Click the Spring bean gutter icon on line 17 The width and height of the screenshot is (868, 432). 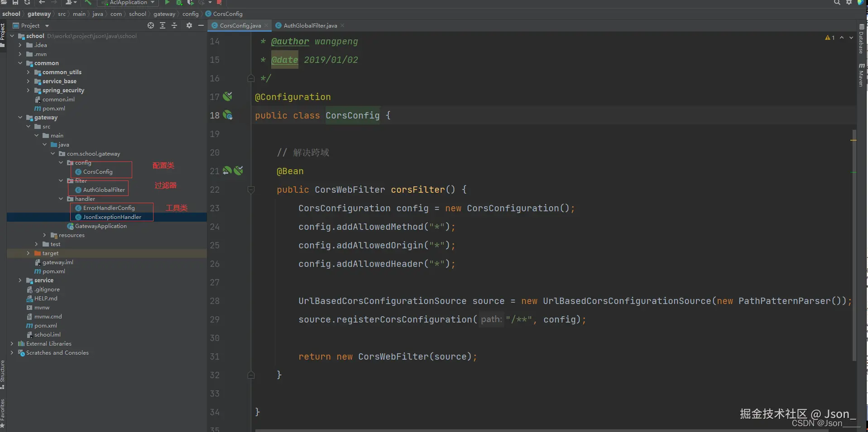227,96
